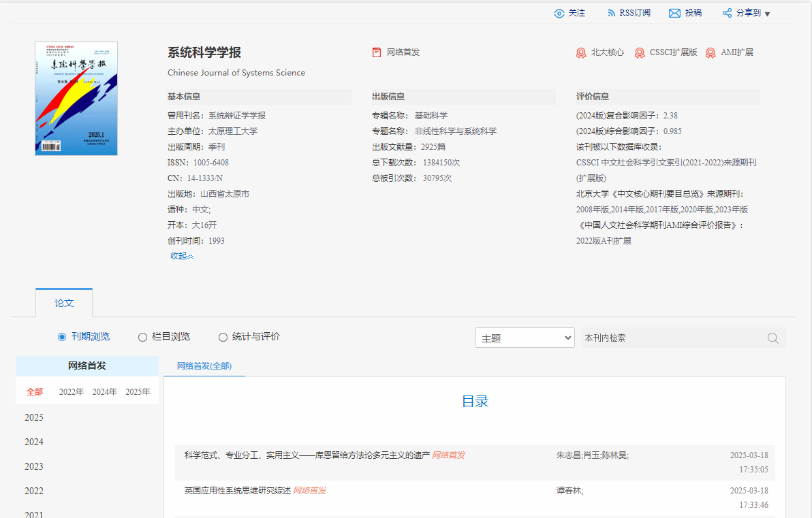Click the 北大核心 medal badge icon

click(x=581, y=52)
